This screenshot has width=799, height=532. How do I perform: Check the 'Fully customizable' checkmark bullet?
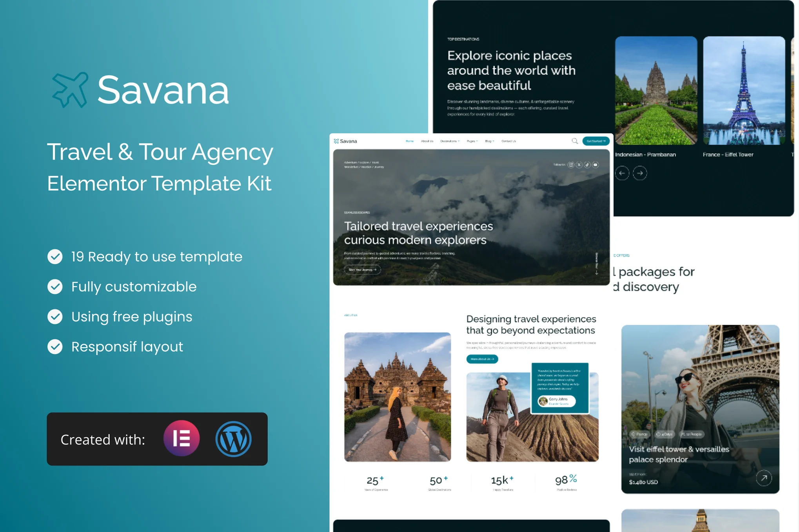click(x=55, y=287)
